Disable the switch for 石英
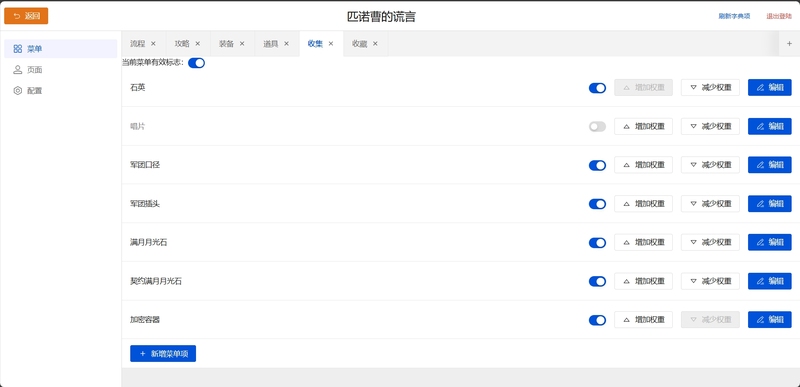This screenshot has width=800, height=387. pyautogui.click(x=597, y=88)
